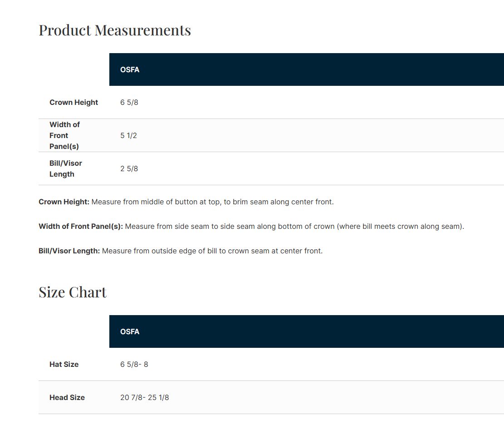Click the Crown Height row label in table

[x=73, y=102]
